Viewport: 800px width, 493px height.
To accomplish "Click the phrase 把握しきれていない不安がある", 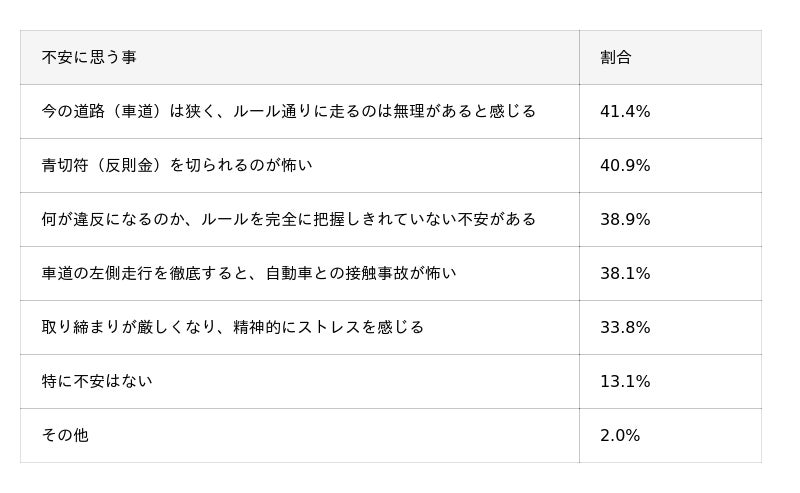I will (x=424, y=219).
